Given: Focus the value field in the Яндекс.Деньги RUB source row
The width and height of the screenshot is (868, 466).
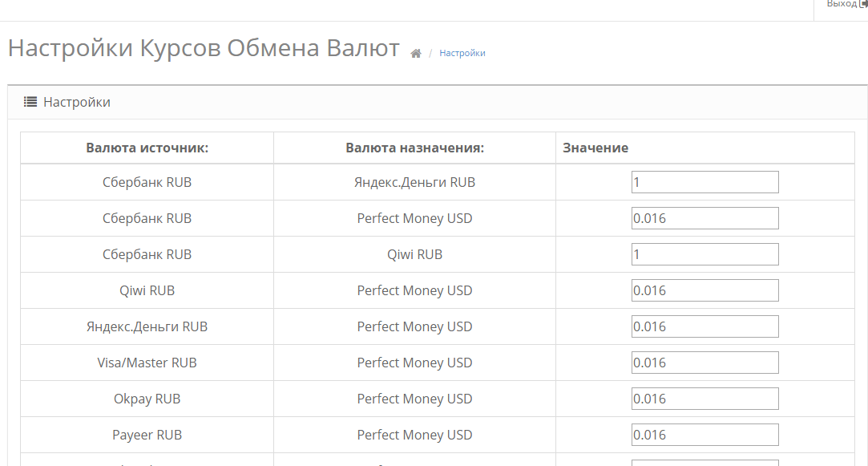Looking at the screenshot, I should [704, 326].
